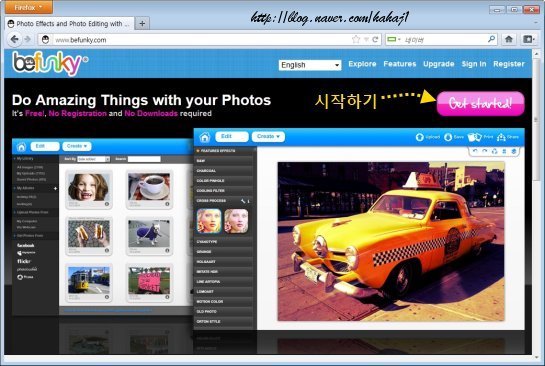
Task: Open a new tab with plus button
Action: [x=142, y=24]
